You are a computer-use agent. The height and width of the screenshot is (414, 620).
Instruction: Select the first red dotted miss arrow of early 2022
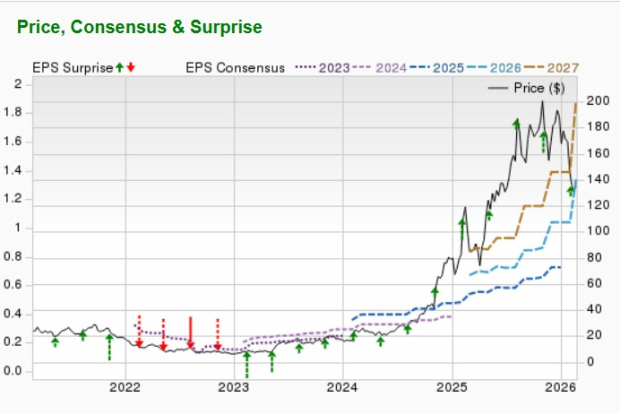click(x=139, y=331)
